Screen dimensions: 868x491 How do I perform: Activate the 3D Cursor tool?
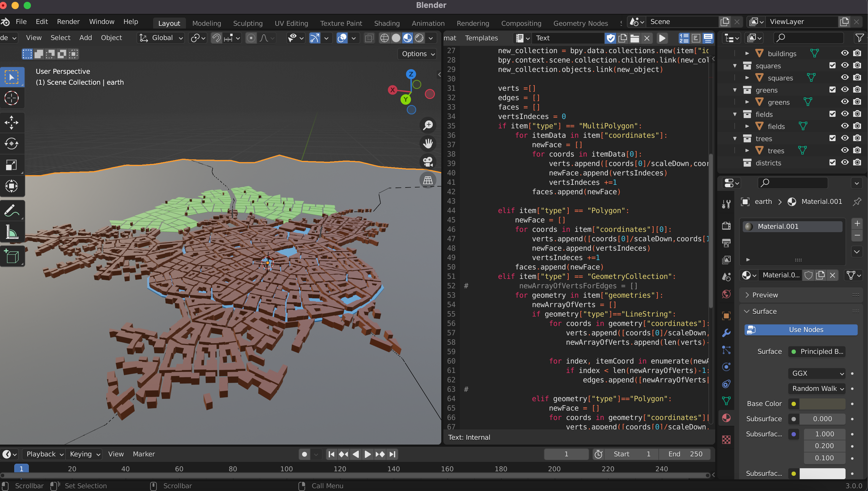click(x=12, y=98)
